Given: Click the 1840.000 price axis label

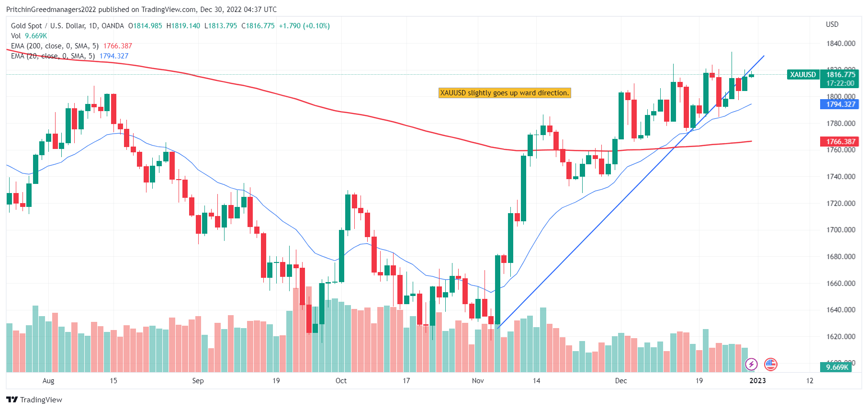Looking at the screenshot, I should [x=841, y=44].
